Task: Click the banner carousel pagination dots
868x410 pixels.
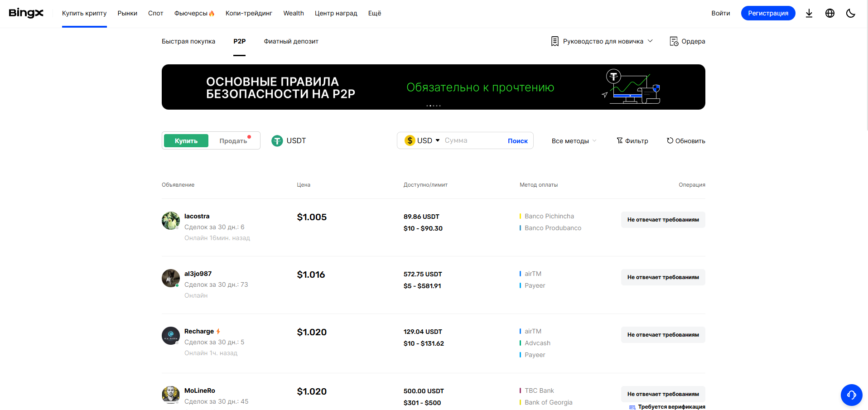Action: click(x=434, y=106)
